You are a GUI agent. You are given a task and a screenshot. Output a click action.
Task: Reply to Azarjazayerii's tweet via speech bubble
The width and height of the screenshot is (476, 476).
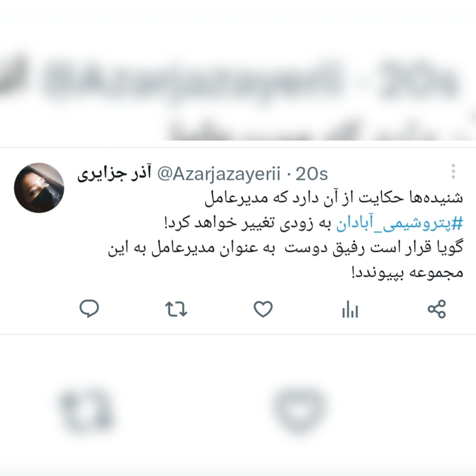pos(89,309)
